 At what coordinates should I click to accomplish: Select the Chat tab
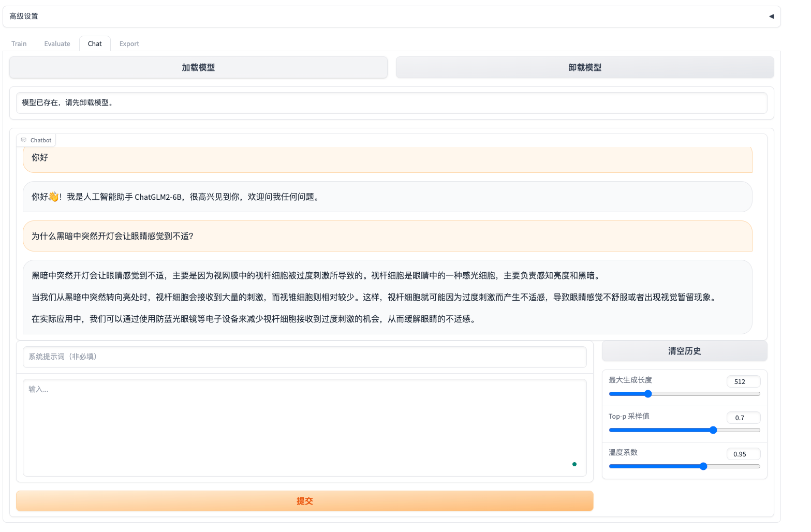95,44
